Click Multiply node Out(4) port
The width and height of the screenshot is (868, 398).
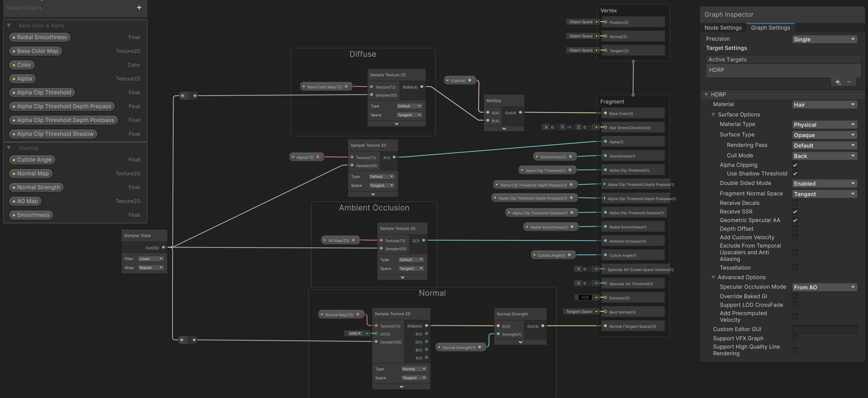pyautogui.click(x=520, y=113)
